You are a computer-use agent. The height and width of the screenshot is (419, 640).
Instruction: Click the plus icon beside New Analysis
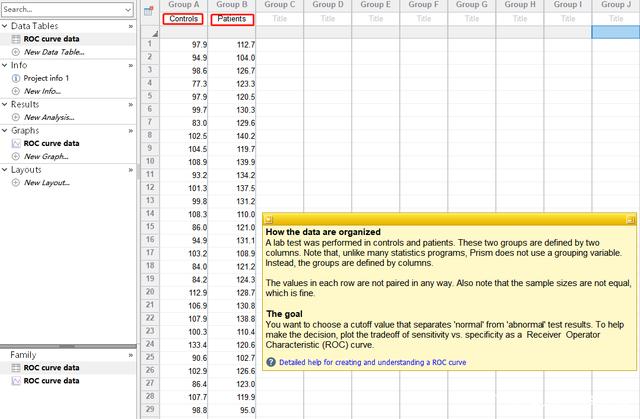[16, 117]
